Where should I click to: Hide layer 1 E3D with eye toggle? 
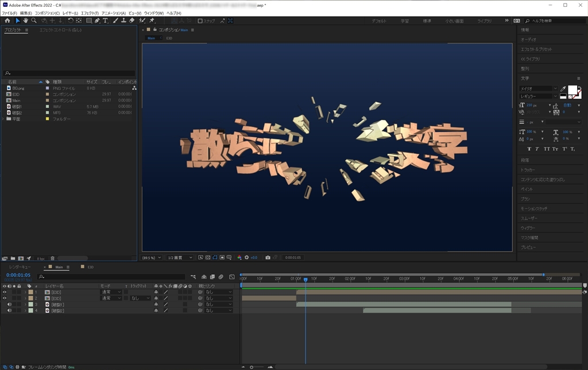[5, 293]
